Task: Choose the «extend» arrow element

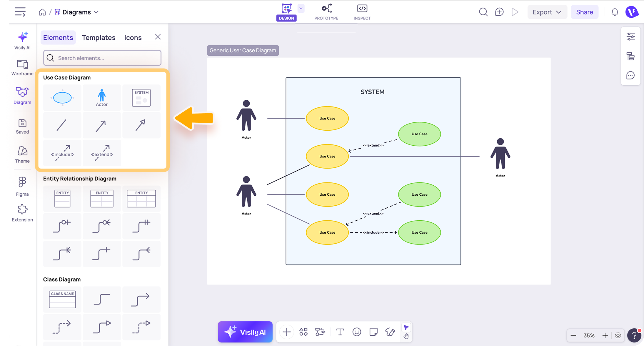Action: click(x=102, y=153)
